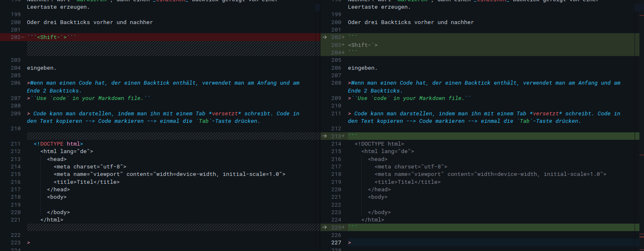Click added line 203 '<Shift-`>' in the modified pane

[x=363, y=45]
